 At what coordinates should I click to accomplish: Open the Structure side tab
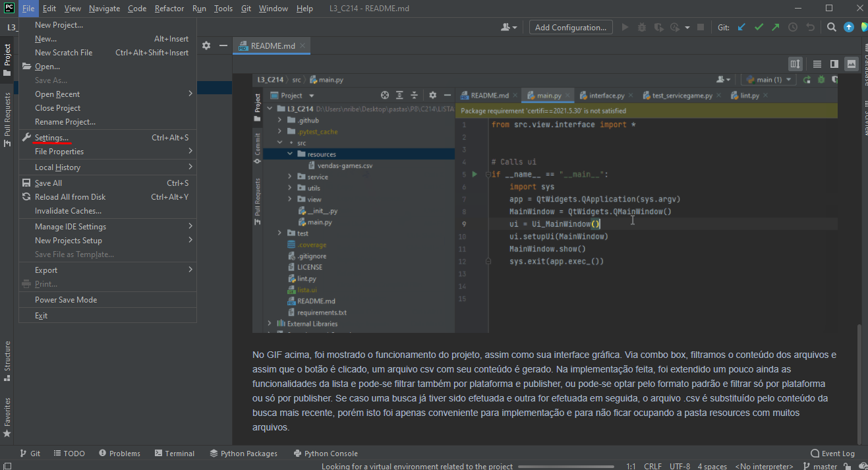[7, 360]
